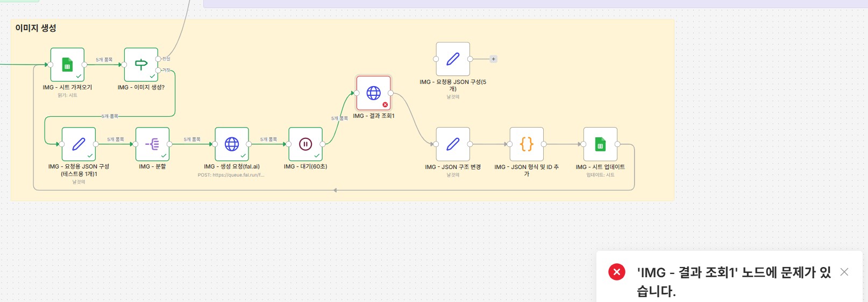The height and width of the screenshot is (302, 868).
Task: Select the Google Sheets node 'IMG - 시트 업데이트'
Action: (x=600, y=144)
